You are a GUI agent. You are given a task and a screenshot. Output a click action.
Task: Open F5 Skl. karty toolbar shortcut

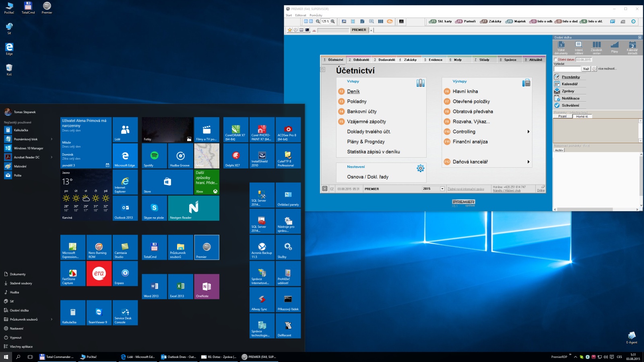tap(440, 21)
